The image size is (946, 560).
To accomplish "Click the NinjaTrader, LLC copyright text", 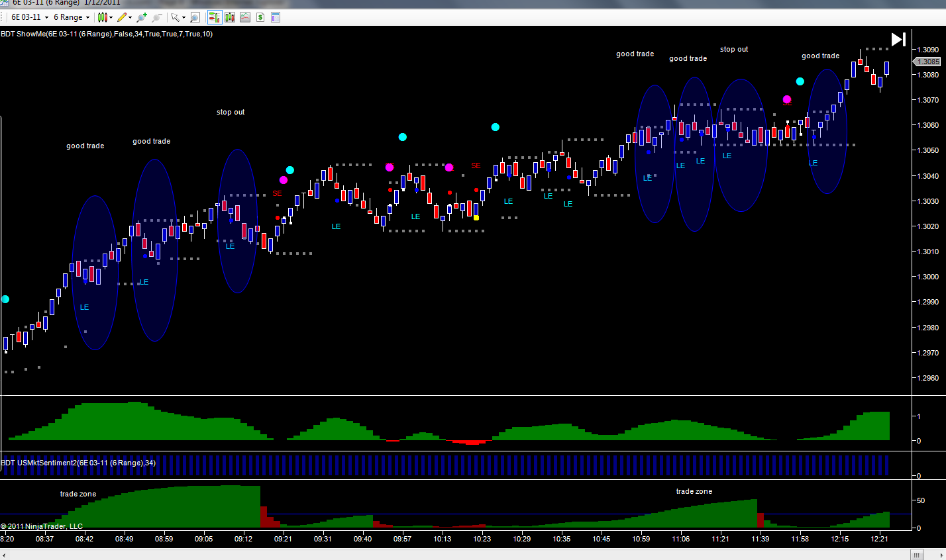I will pos(42,526).
